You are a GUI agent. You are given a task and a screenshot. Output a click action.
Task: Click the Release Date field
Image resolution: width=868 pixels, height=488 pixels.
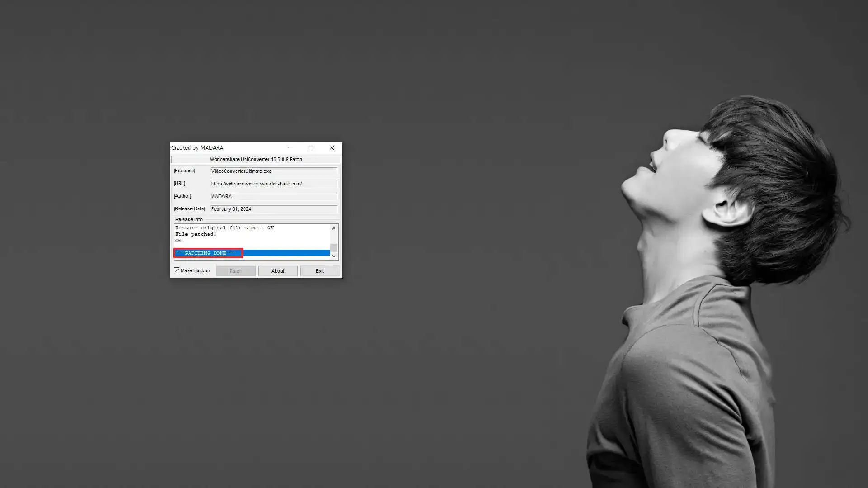coord(274,209)
